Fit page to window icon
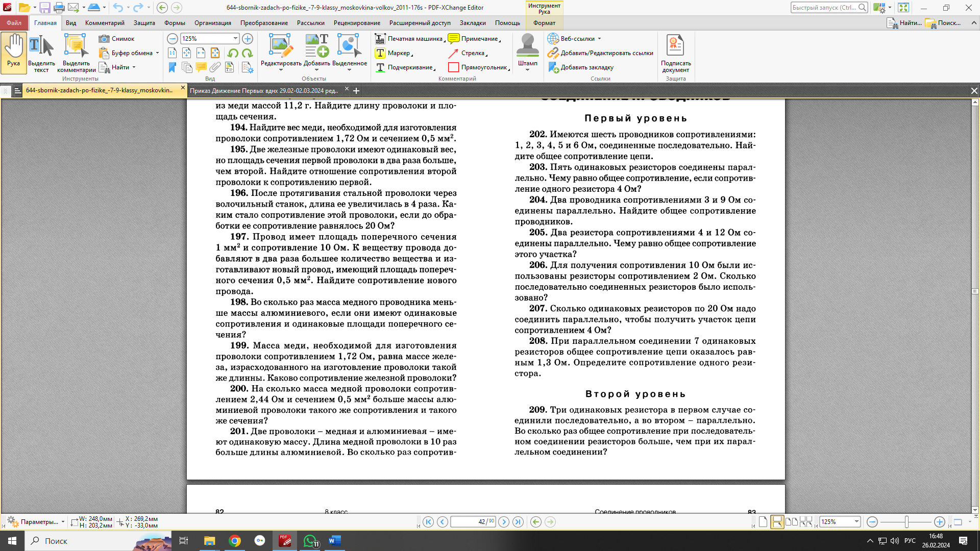The image size is (980, 551). tap(187, 53)
